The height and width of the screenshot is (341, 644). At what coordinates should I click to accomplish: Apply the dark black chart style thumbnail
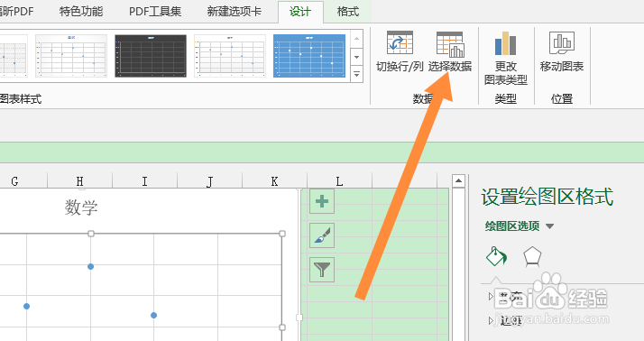tap(151, 56)
